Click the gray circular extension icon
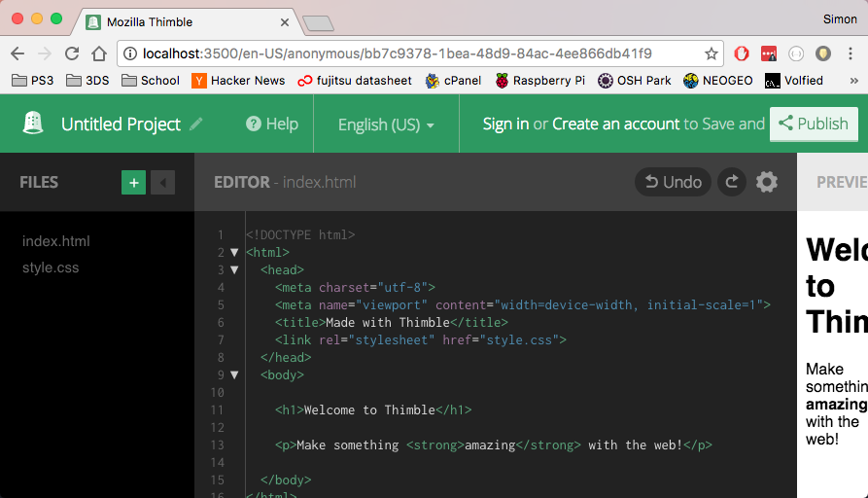Viewport: 868px width, 498px height. (x=795, y=53)
